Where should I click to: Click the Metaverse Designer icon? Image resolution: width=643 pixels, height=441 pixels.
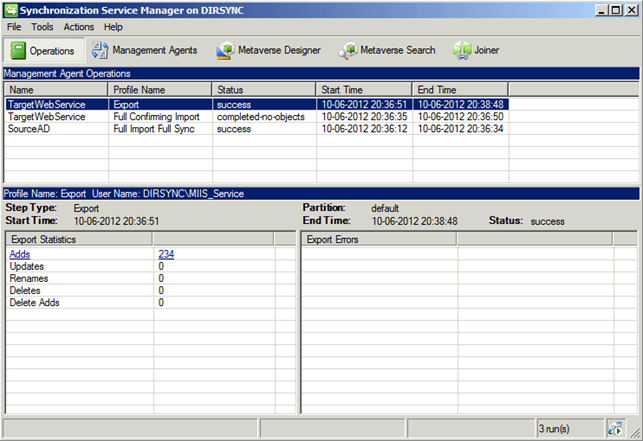coord(225,50)
